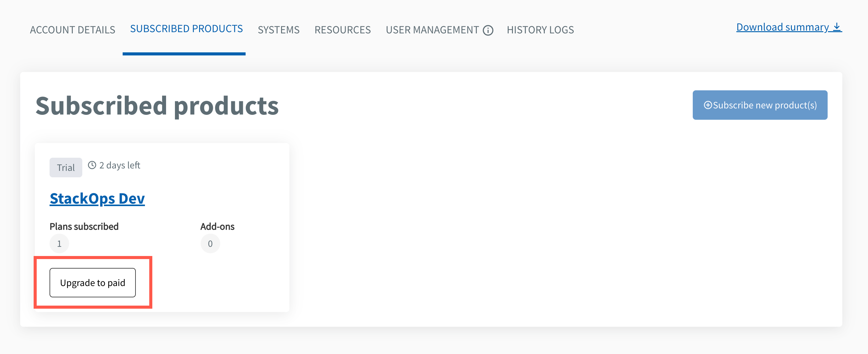868x354 pixels.
Task: Click the info icon beside User Management
Action: 488,30
